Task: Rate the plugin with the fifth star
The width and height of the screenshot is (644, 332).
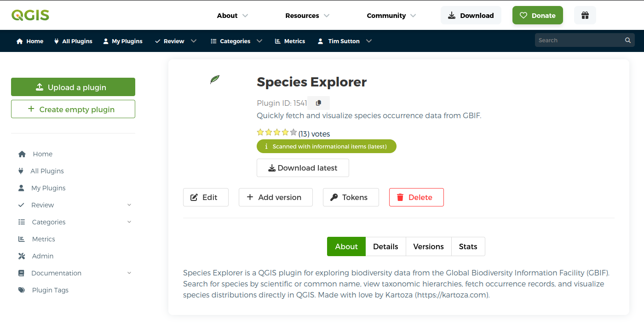Action: (293, 132)
